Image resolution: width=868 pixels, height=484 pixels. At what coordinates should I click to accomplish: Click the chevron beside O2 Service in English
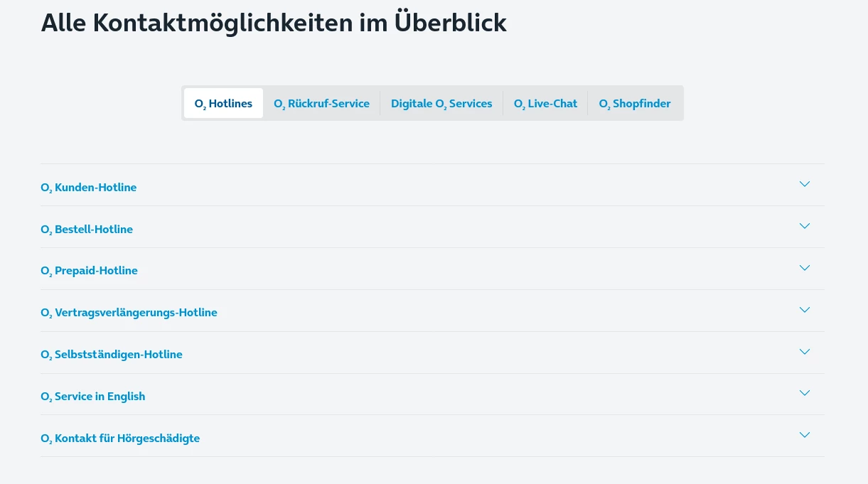804,393
